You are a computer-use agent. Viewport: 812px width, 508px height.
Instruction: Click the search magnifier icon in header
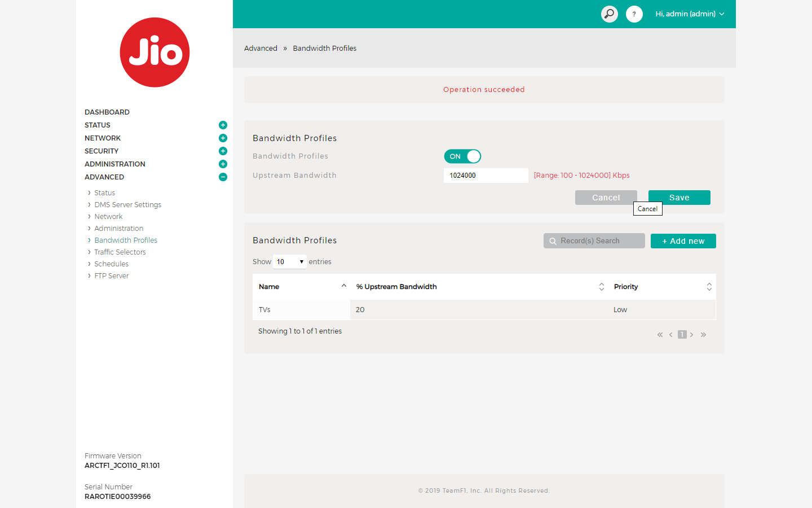tap(609, 14)
